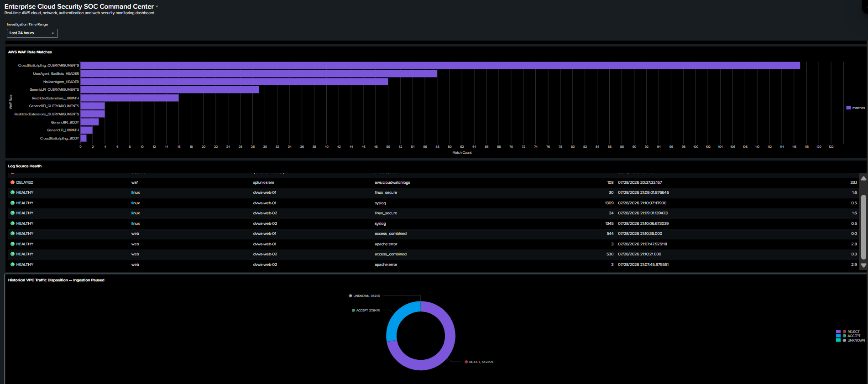Click the HEALTHY dot in dvwa-web-02 access_combined row
This screenshot has width=868, height=384.
click(x=12, y=254)
